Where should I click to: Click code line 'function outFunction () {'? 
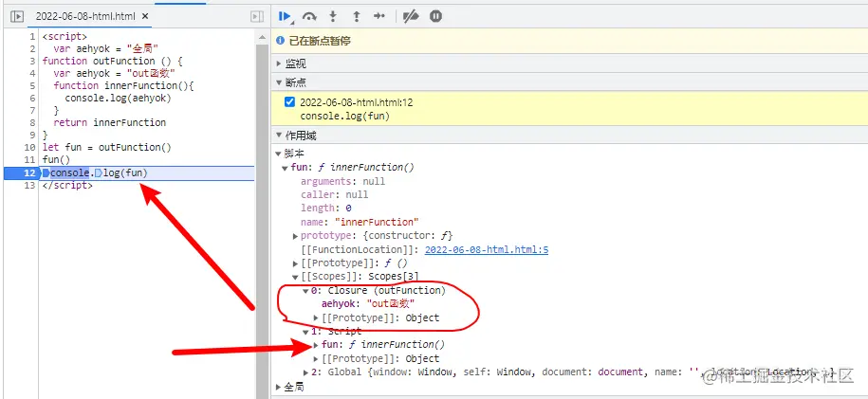(x=112, y=61)
